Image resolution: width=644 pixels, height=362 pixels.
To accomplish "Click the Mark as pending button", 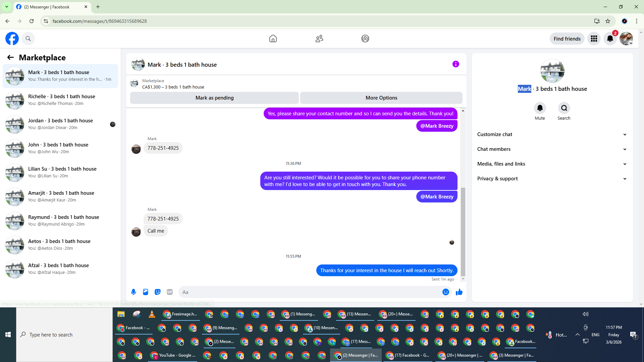I will (214, 98).
